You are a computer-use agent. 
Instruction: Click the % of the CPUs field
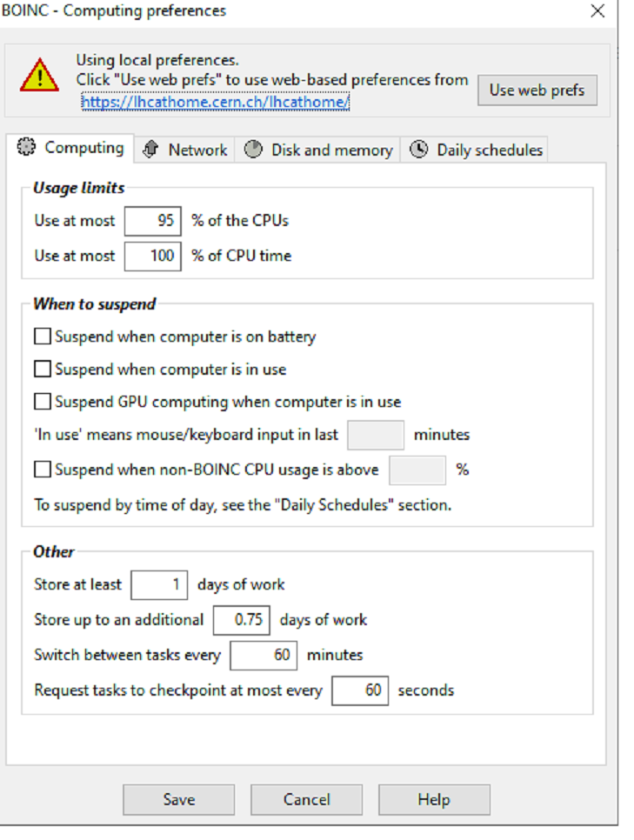coord(153,221)
